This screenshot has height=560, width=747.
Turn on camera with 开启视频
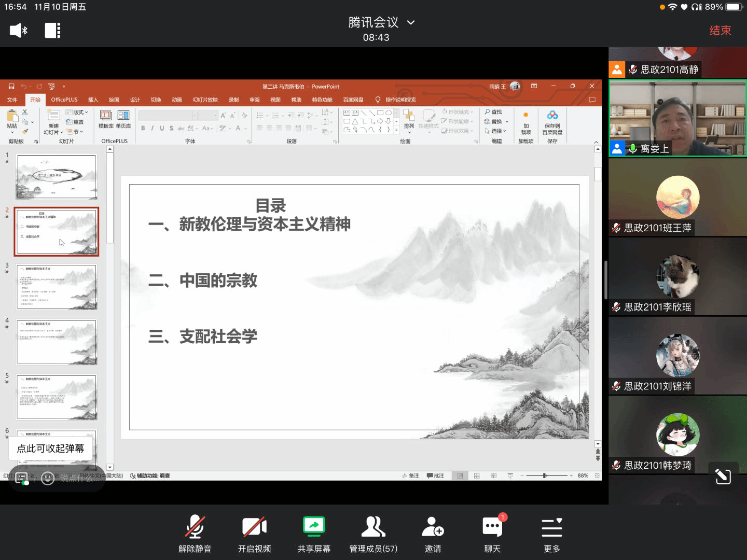pos(255,534)
